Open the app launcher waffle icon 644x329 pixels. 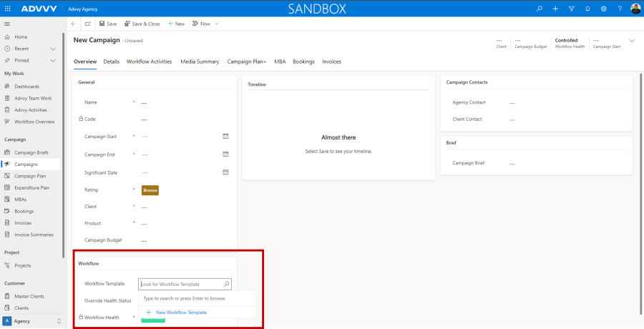7,9
